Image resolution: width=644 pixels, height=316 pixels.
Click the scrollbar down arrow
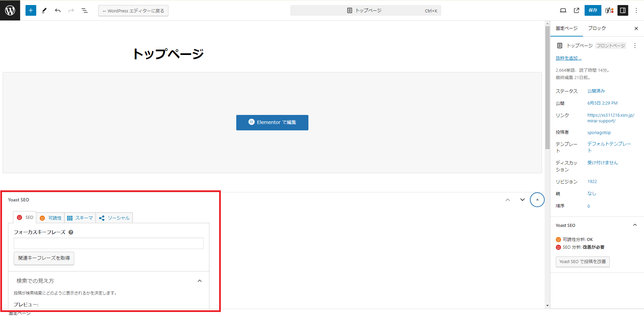tap(547, 306)
